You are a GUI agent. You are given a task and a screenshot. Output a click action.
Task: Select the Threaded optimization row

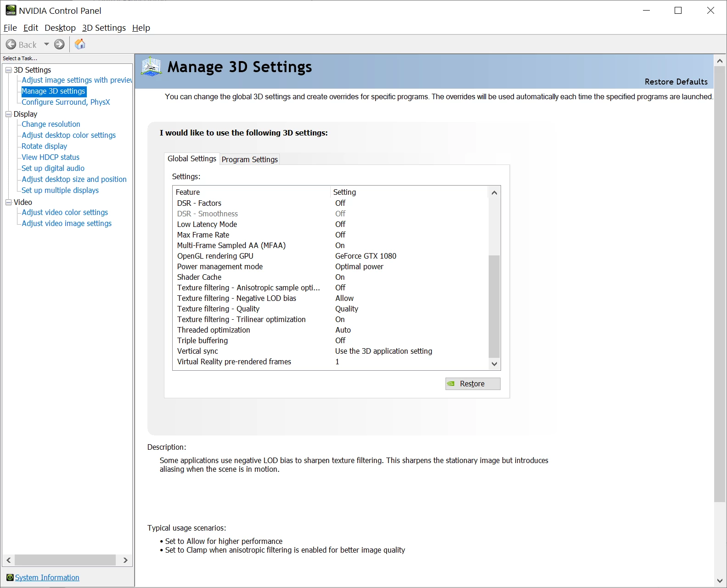click(331, 330)
